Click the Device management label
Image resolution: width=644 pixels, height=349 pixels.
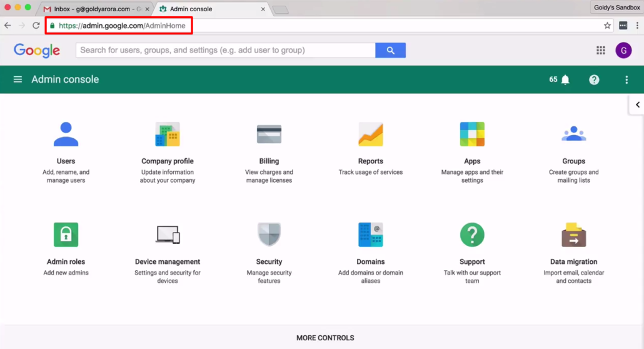[x=168, y=262]
